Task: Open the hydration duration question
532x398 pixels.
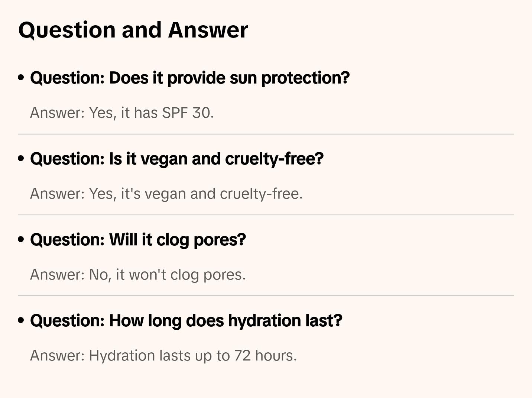Action: point(186,320)
